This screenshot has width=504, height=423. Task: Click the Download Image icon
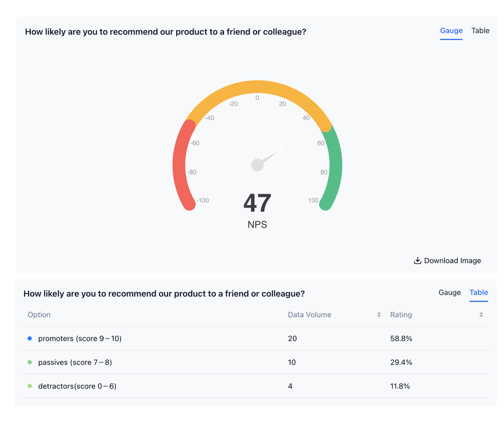(418, 260)
